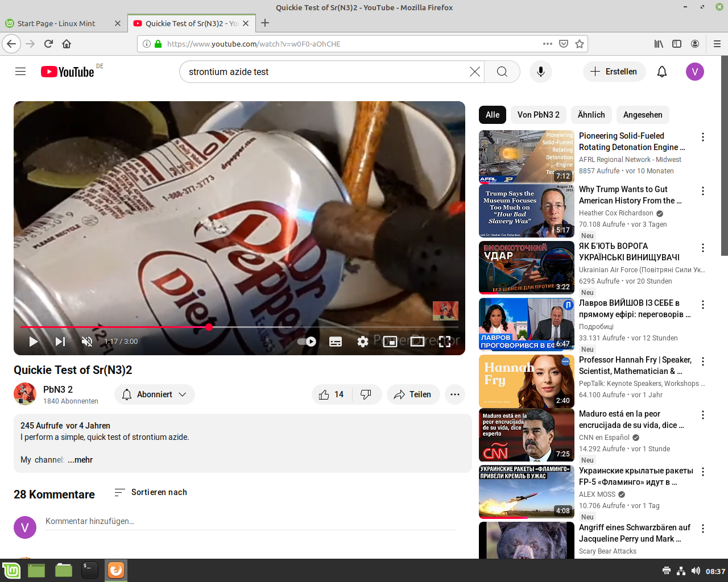Like the video
Screen dimensions: 728x582
pos(332,394)
